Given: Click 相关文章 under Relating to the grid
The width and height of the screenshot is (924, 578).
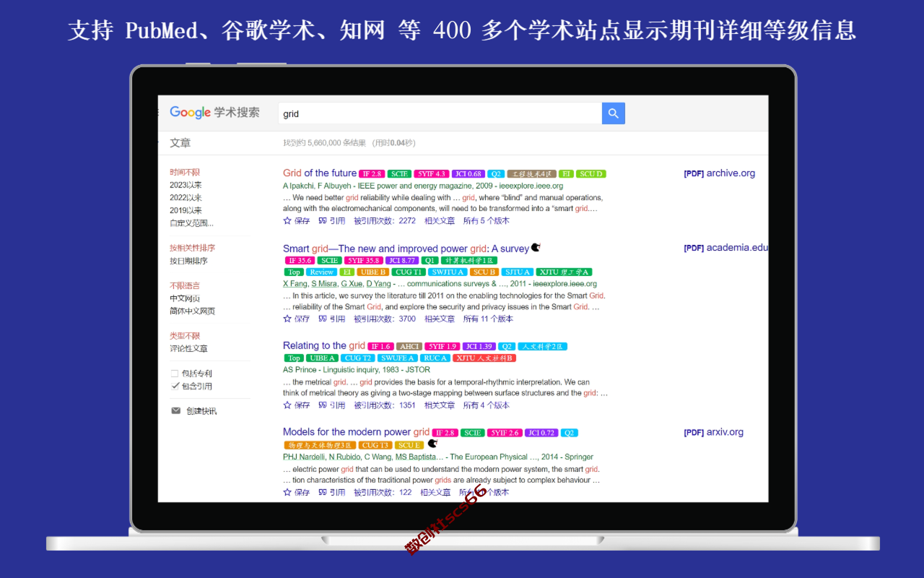Looking at the screenshot, I should point(440,405).
